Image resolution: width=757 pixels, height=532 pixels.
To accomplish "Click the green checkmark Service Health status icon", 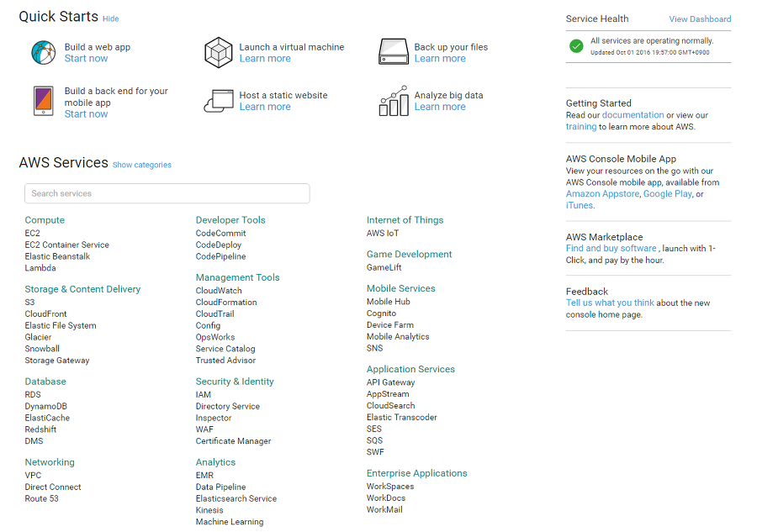I will 576,46.
